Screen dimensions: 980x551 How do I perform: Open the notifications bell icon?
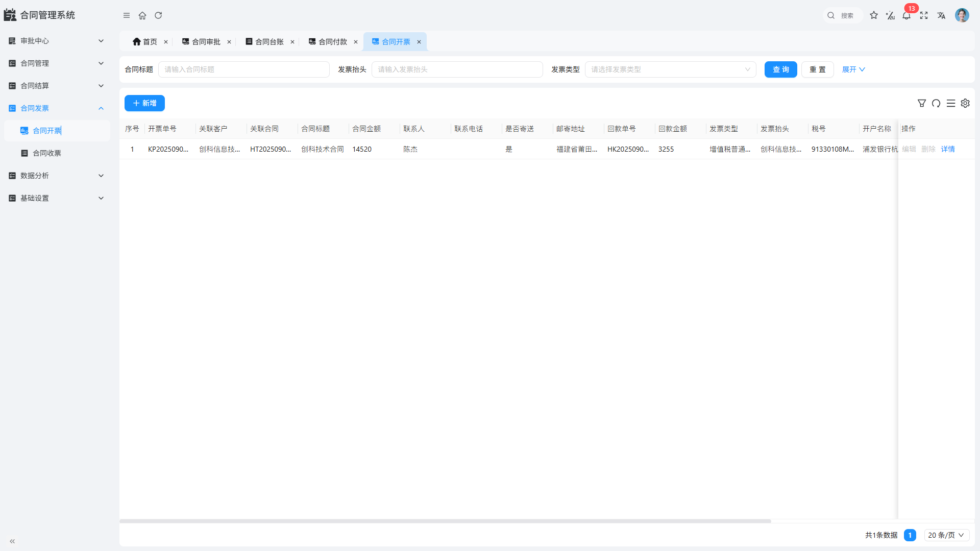[906, 15]
